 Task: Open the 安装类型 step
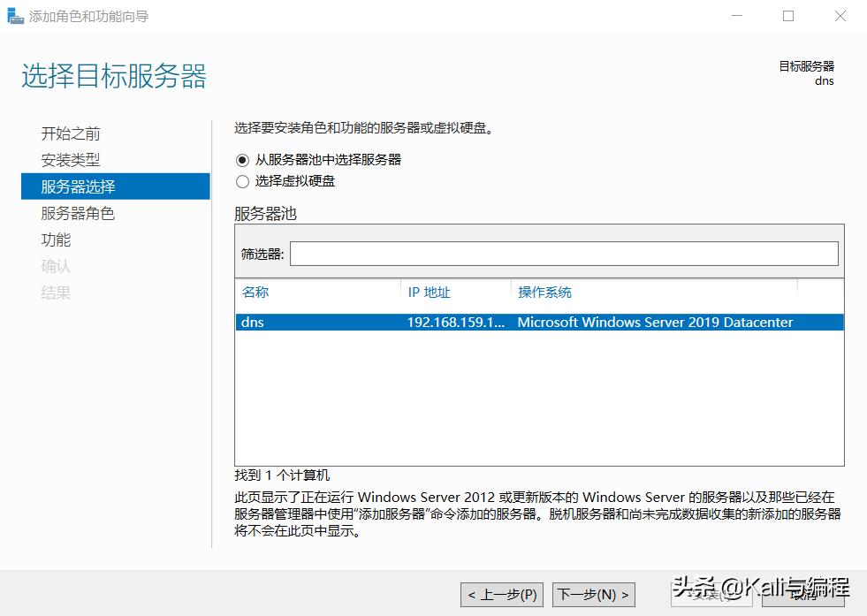pyautogui.click(x=69, y=160)
